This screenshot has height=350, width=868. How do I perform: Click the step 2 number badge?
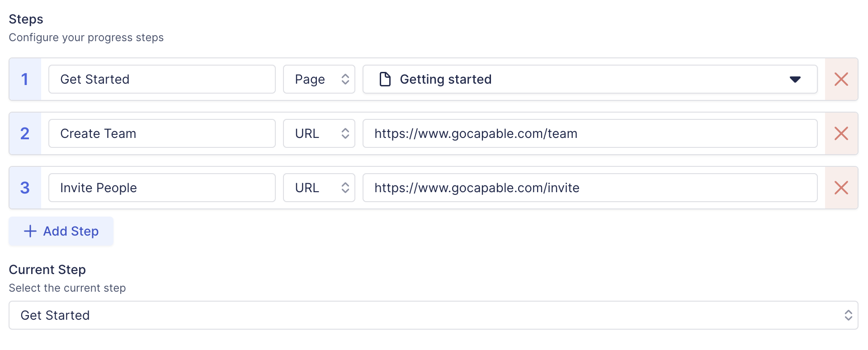point(25,133)
